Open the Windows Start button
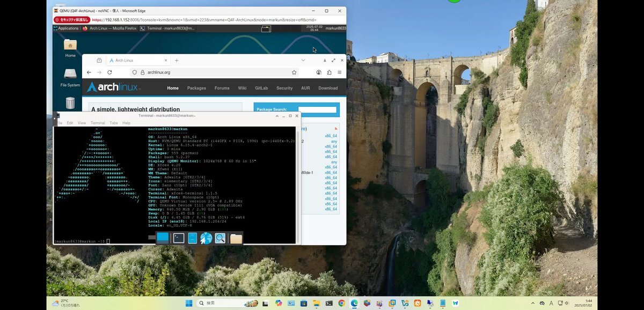The image size is (644, 310). (x=189, y=303)
